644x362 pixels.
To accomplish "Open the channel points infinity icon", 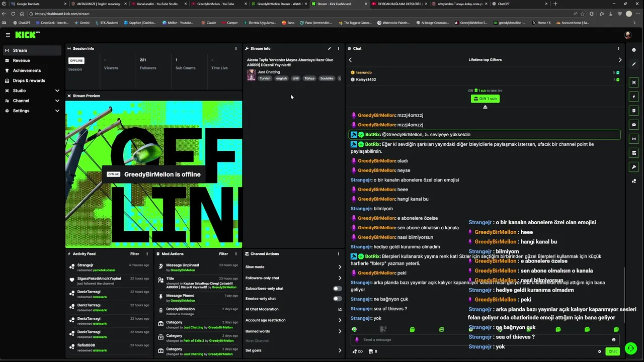I will click(358, 351).
